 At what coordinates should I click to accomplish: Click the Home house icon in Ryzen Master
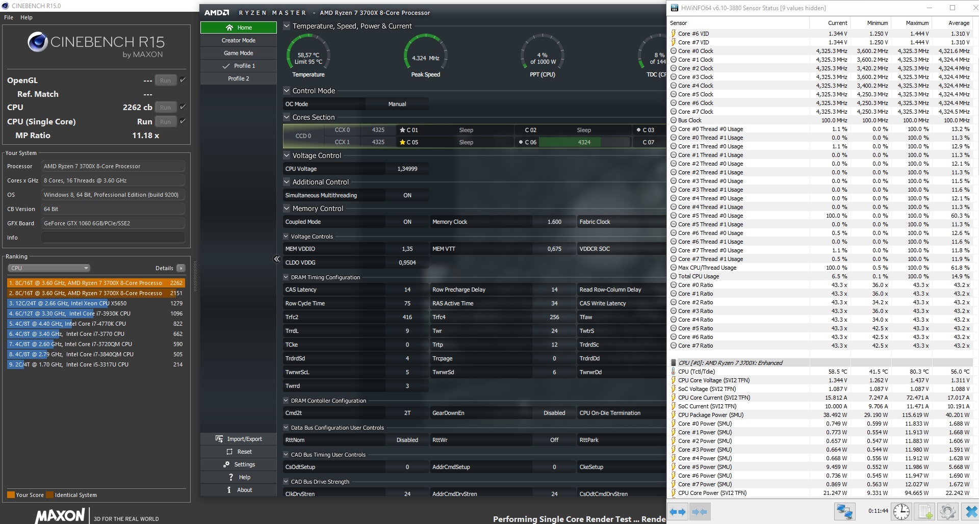[x=229, y=28]
